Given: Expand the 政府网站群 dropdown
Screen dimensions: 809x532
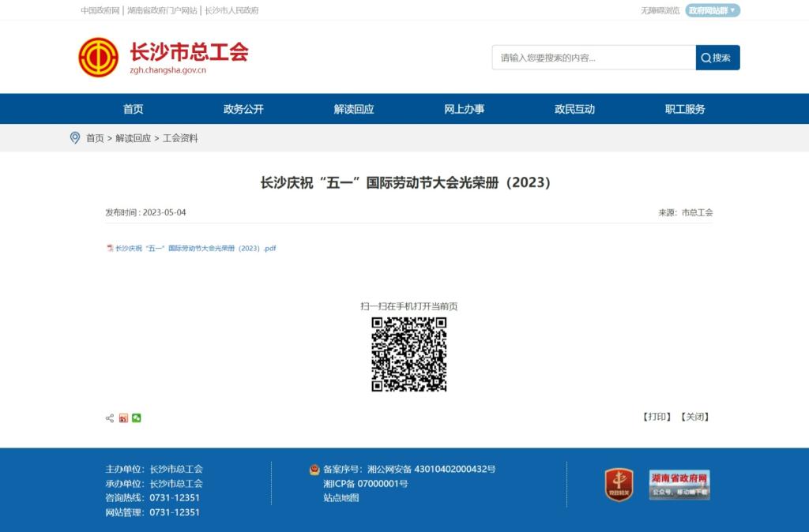Looking at the screenshot, I should (x=713, y=10).
